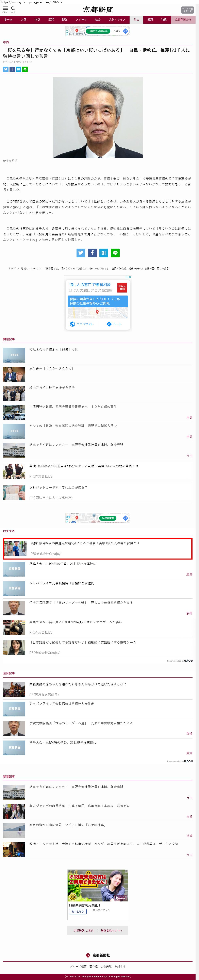This screenshot has width=199, height=980.
Task: Open the 滋賀 navigation tab
Action: (51, 19)
